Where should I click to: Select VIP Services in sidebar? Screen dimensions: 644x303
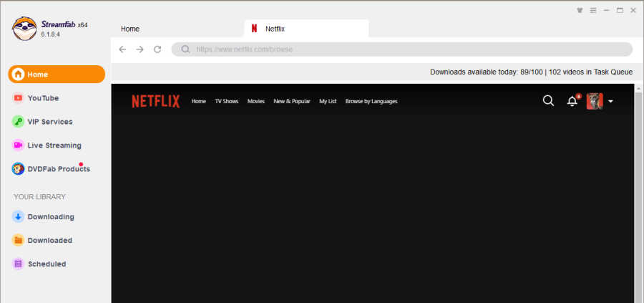click(50, 122)
